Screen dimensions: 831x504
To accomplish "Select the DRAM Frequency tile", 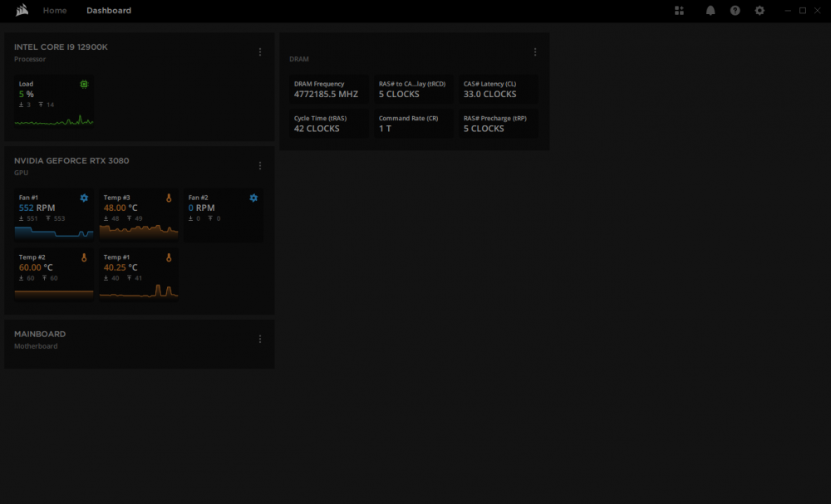I will click(x=329, y=89).
